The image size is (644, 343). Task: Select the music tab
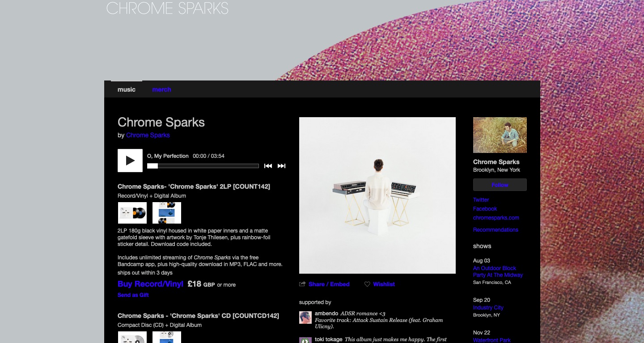pyautogui.click(x=126, y=89)
